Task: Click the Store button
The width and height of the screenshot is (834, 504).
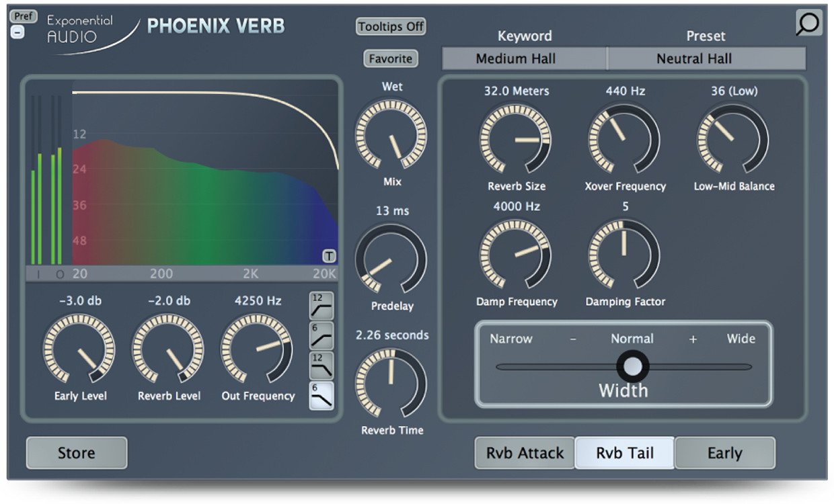Action: tap(77, 453)
